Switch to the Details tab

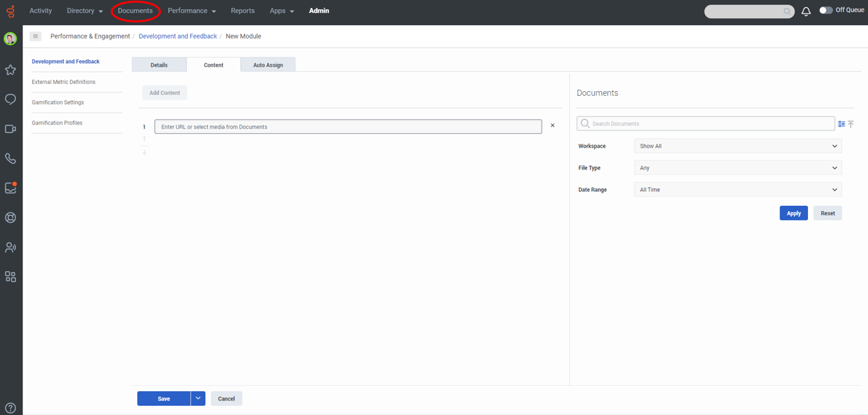pyautogui.click(x=159, y=65)
